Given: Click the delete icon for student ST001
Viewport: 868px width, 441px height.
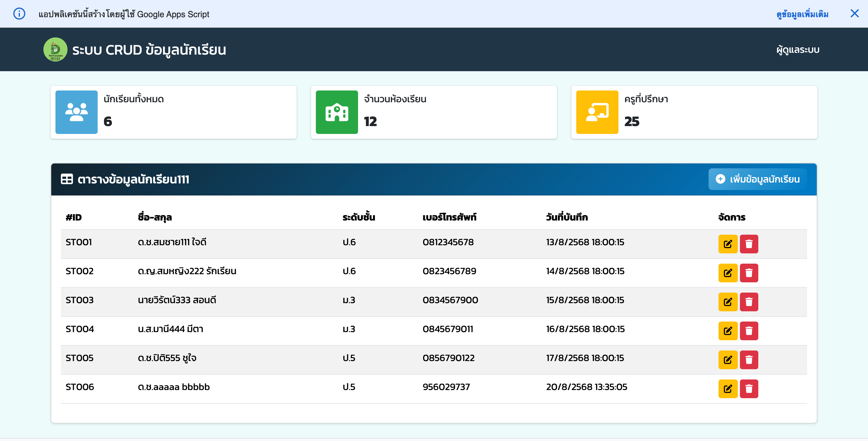Looking at the screenshot, I should pos(749,244).
